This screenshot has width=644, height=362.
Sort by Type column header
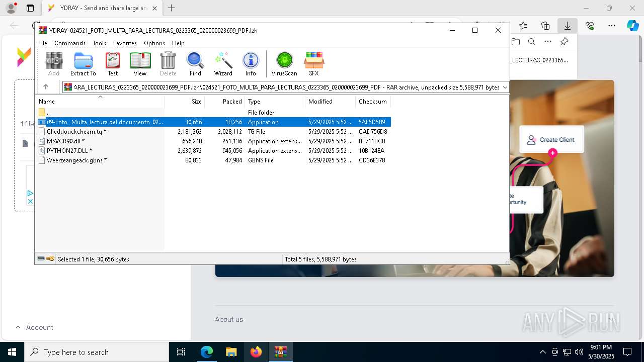275,102
